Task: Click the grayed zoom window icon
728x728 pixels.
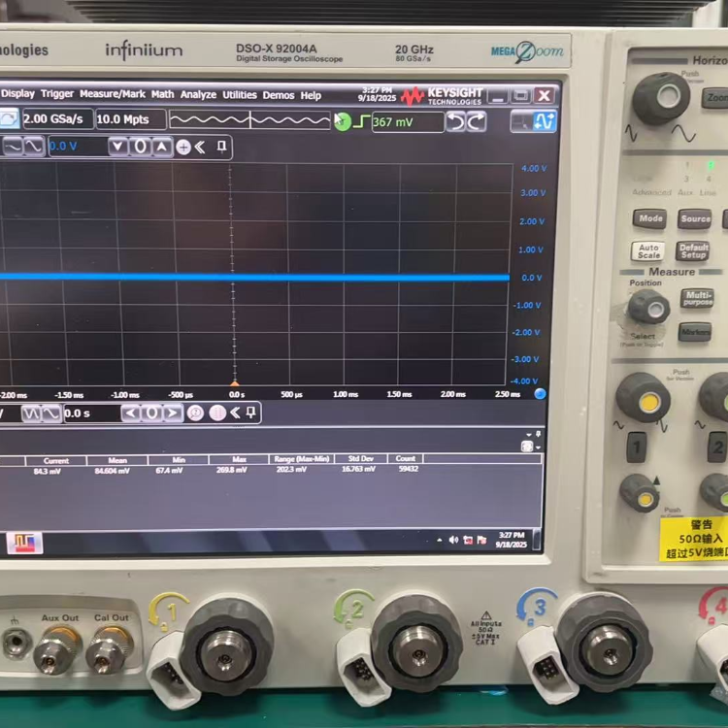Action: click(521, 122)
